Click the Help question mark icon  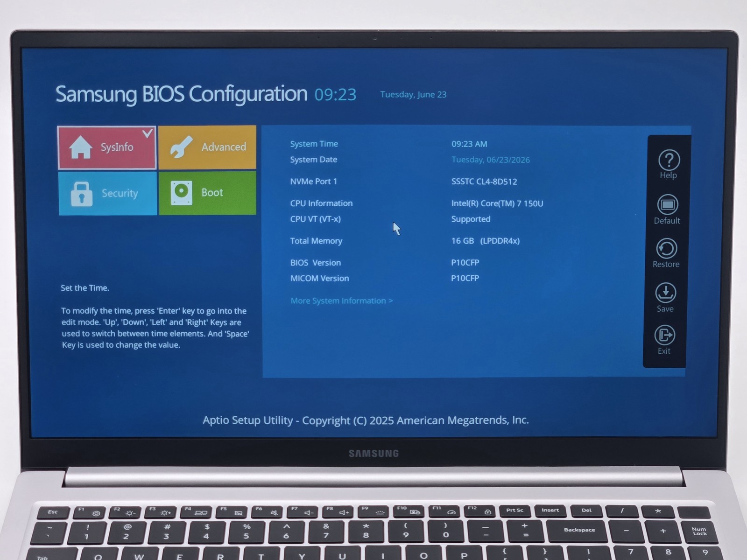pos(669,160)
